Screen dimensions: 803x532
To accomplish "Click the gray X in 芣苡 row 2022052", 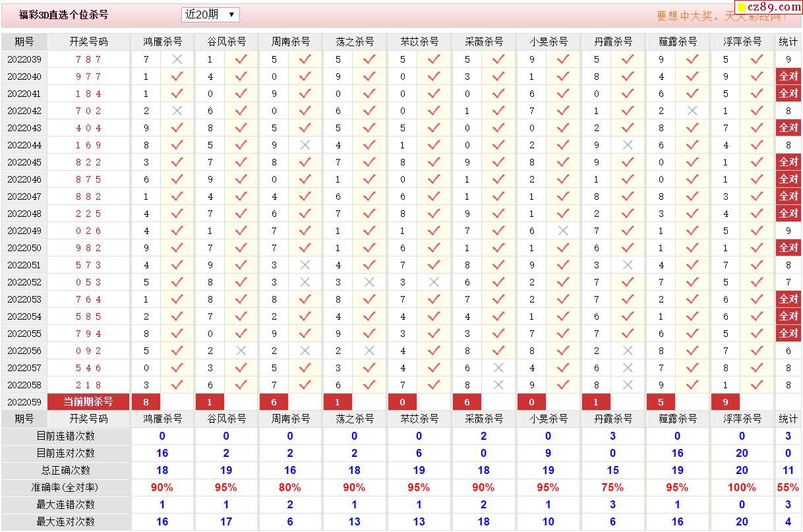I will point(434,282).
